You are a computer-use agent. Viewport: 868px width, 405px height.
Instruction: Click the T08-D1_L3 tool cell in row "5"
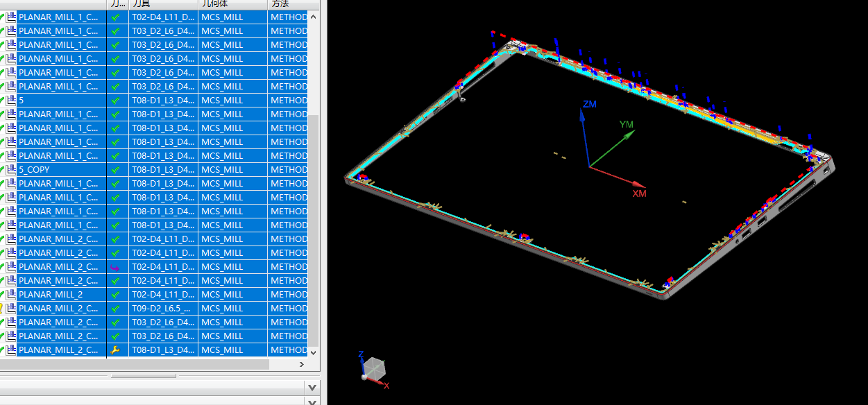(x=163, y=100)
